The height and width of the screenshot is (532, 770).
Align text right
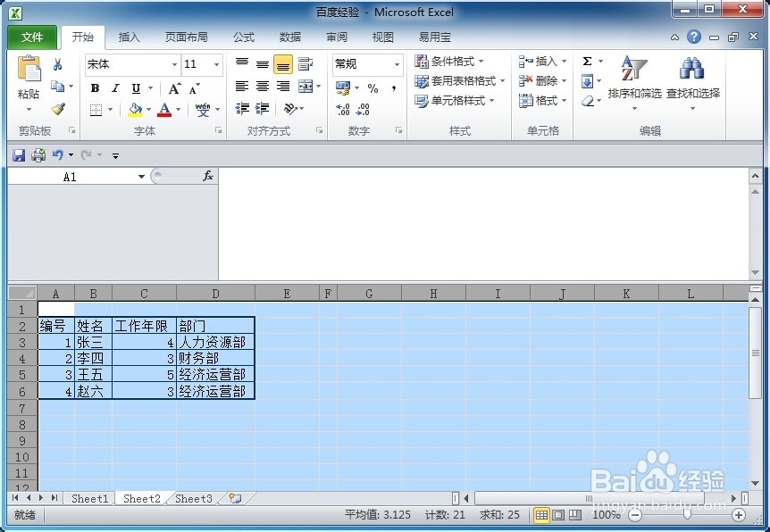tap(283, 87)
